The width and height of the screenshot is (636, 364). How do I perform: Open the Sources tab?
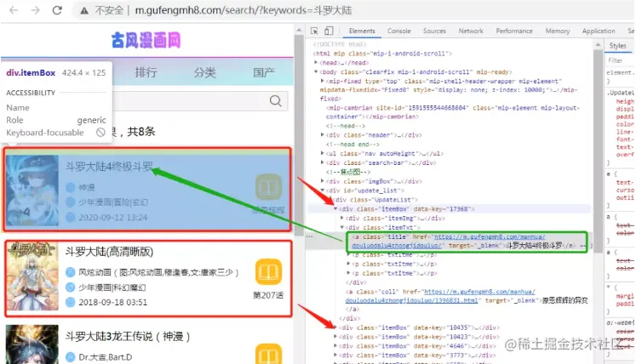tap(434, 31)
